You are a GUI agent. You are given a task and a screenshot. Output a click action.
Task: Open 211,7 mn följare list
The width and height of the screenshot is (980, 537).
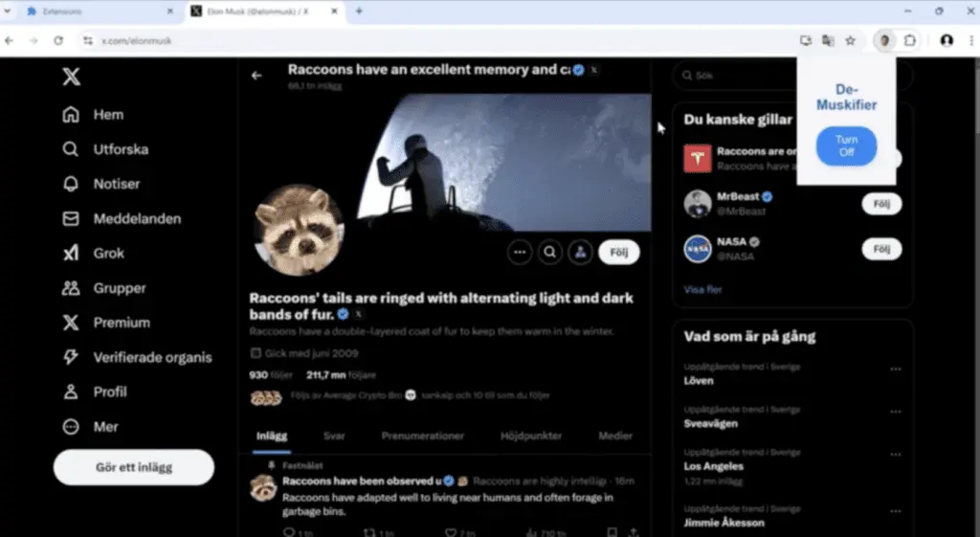point(342,375)
